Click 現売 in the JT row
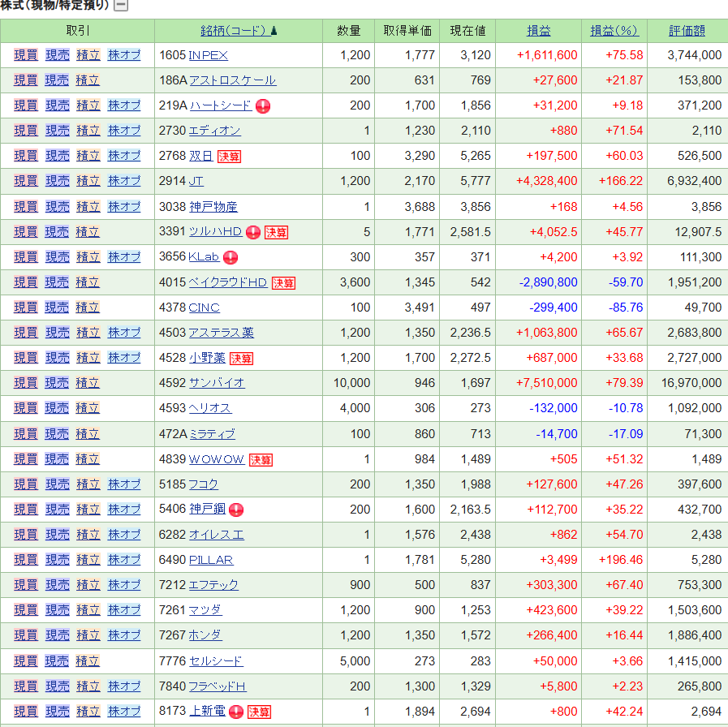The width and height of the screenshot is (728, 727). [x=57, y=181]
